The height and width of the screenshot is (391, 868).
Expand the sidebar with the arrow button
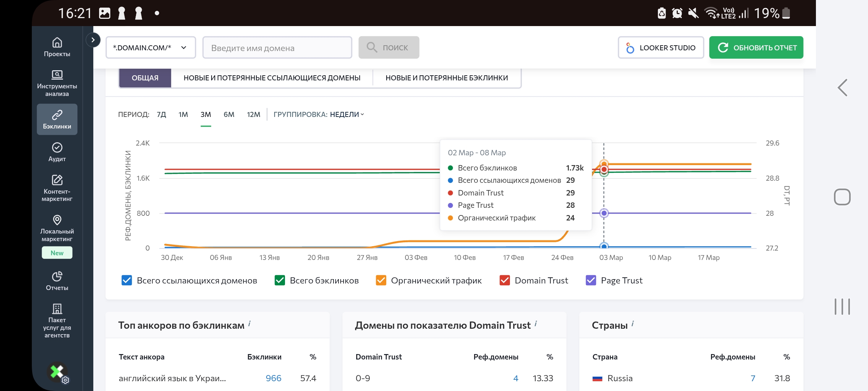point(93,40)
